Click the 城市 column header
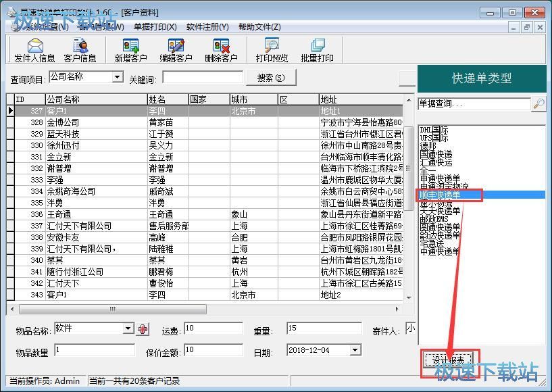 pyautogui.click(x=254, y=99)
